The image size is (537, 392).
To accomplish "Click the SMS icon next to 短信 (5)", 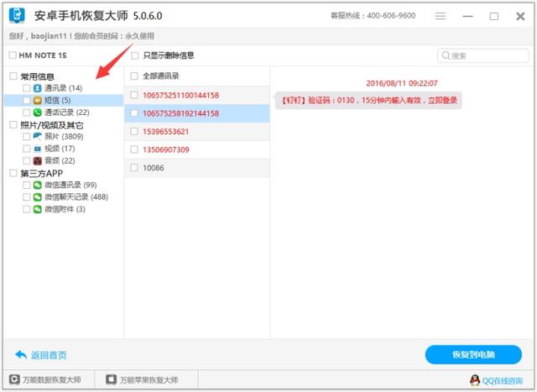I will 37,101.
